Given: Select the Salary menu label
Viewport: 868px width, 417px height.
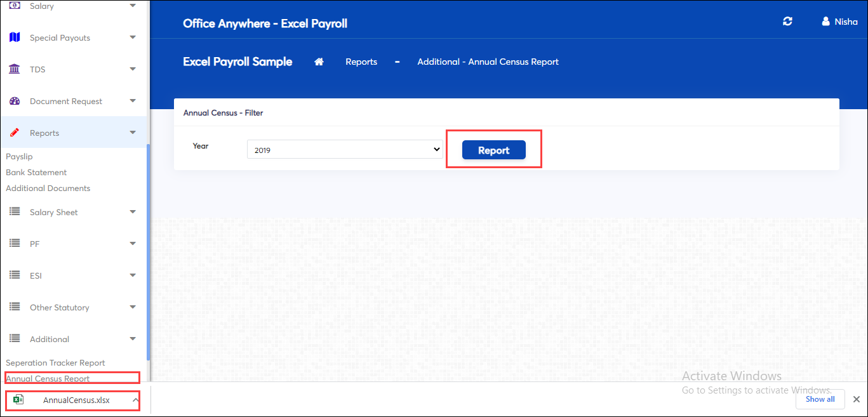Looking at the screenshot, I should tap(42, 6).
